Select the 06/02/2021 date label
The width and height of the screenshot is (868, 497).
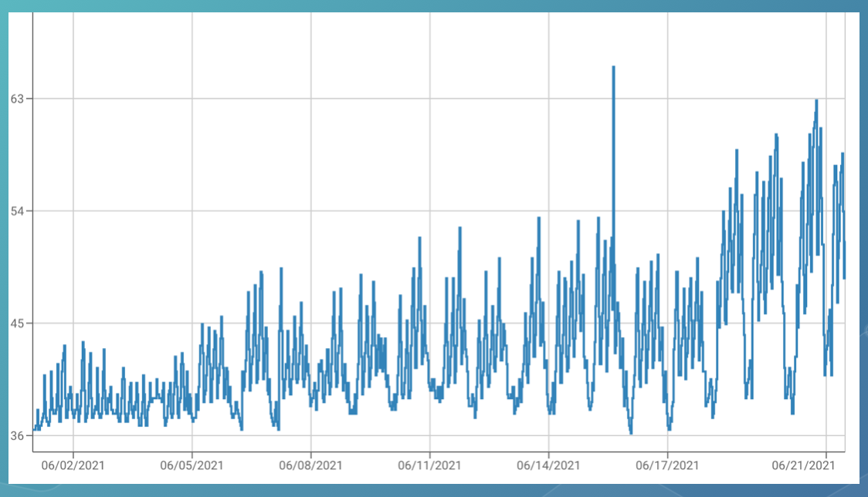click(x=73, y=465)
